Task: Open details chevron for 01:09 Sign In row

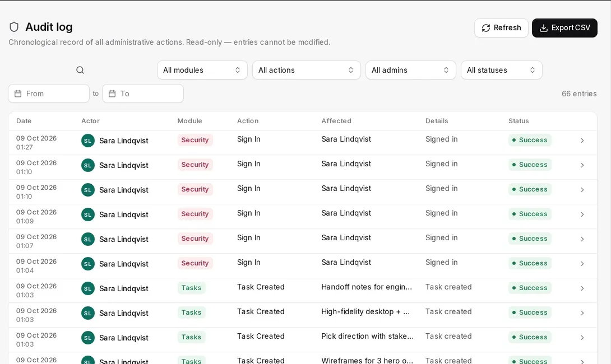Action: tap(582, 214)
